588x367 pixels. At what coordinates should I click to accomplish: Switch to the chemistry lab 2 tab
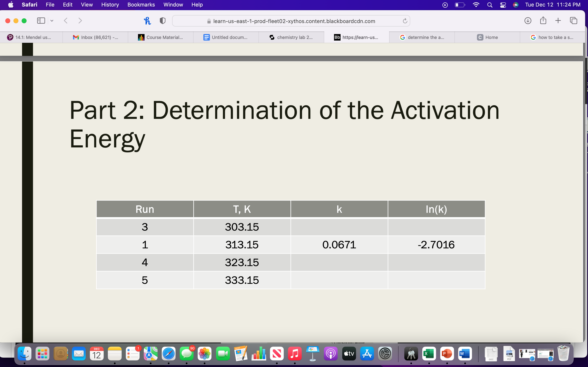292,37
